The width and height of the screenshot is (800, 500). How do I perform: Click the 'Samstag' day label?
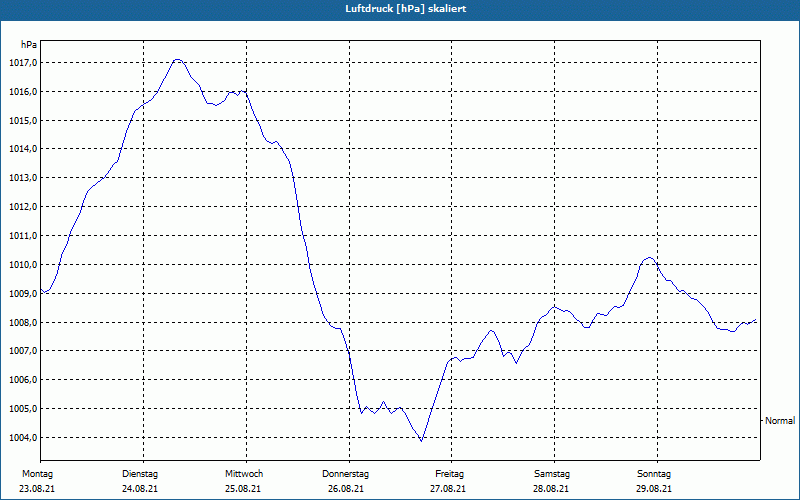(x=552, y=474)
